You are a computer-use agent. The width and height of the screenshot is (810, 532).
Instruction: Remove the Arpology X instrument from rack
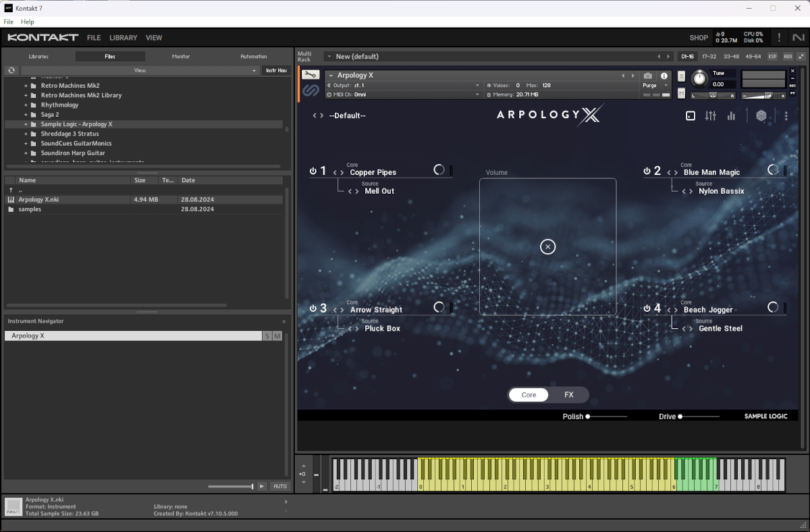tap(792, 70)
